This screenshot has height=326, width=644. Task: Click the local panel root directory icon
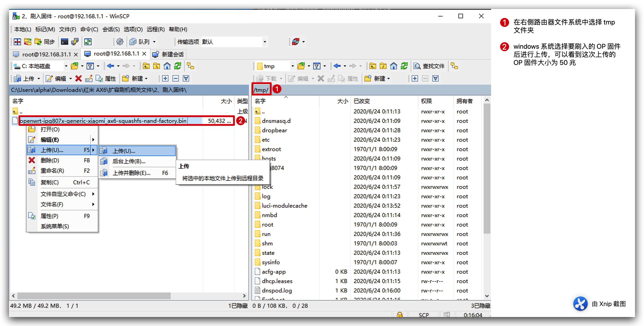tap(157, 66)
